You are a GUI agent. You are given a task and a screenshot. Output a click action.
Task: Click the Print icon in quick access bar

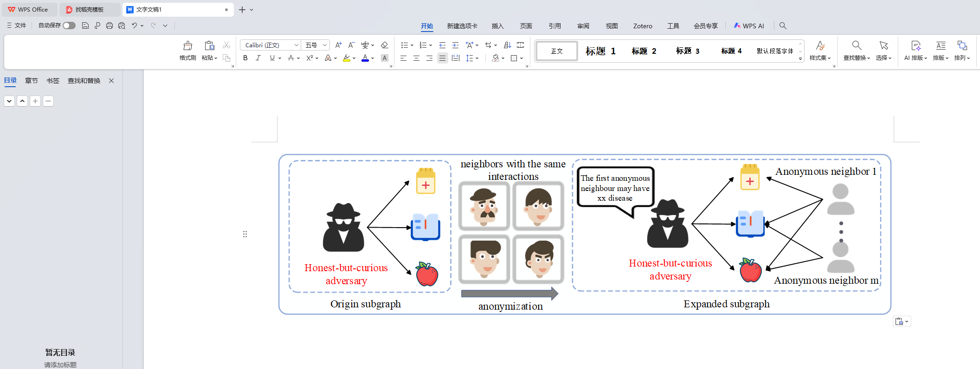coord(110,25)
